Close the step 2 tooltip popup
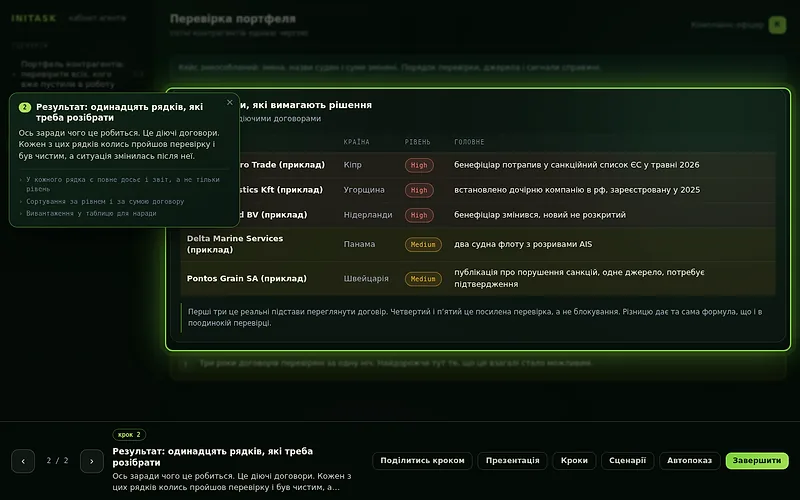The image size is (800, 500). (x=230, y=103)
